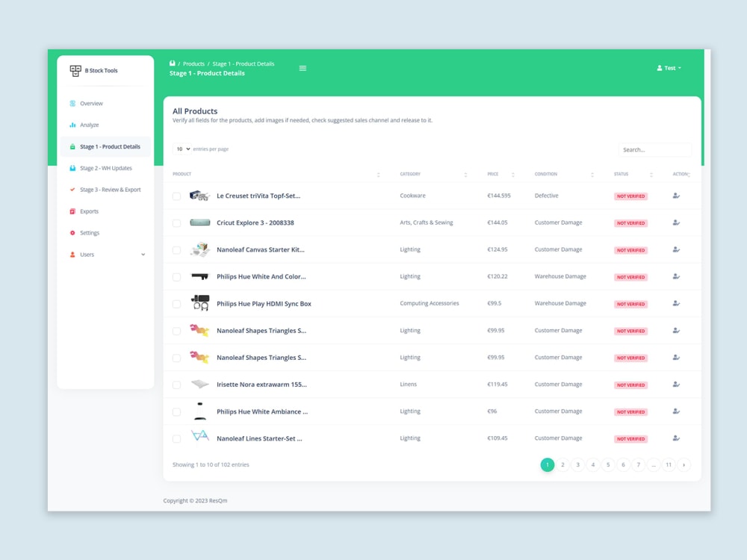Open the Exports section
747x560 pixels.
pyautogui.click(x=87, y=211)
